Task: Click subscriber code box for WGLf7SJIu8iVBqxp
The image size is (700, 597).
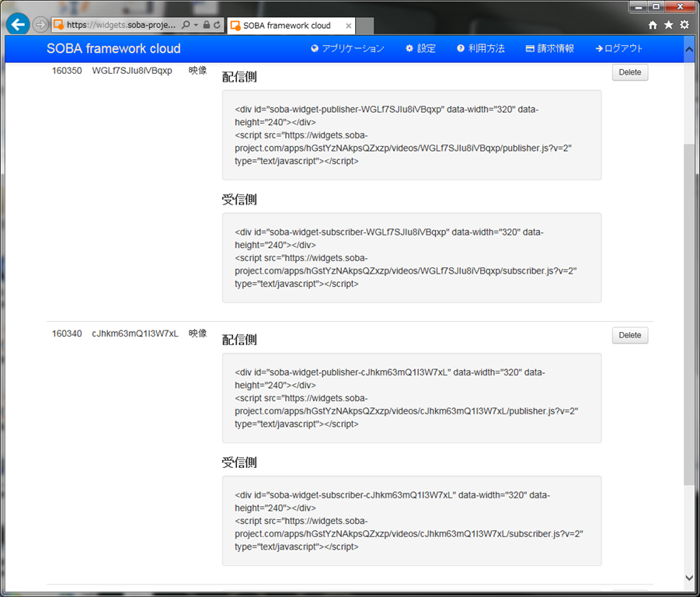Action: 412,258
